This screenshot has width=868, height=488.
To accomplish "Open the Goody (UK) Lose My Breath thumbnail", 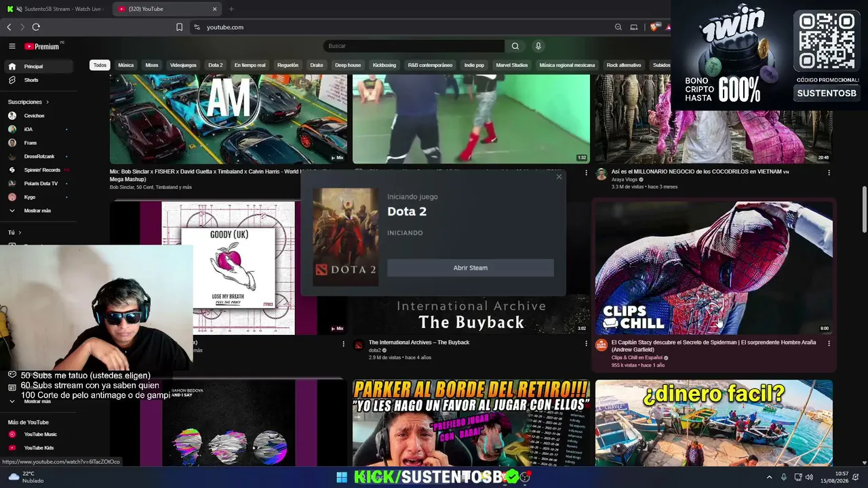I will [228, 268].
